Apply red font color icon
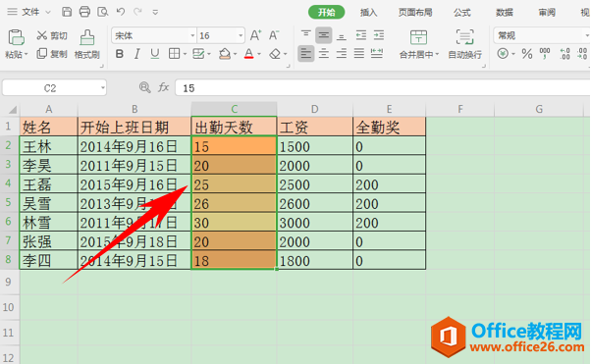591x364 pixels. (248, 54)
